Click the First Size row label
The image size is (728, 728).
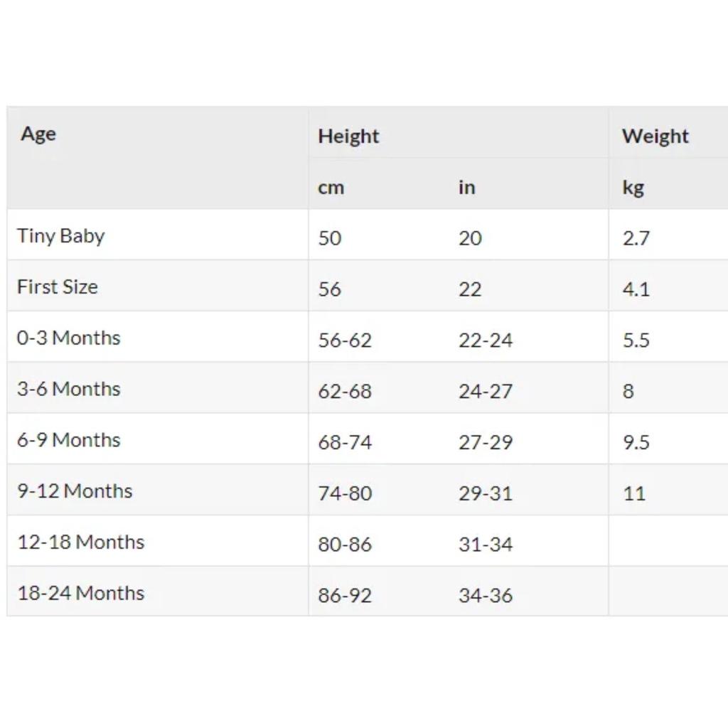58,287
